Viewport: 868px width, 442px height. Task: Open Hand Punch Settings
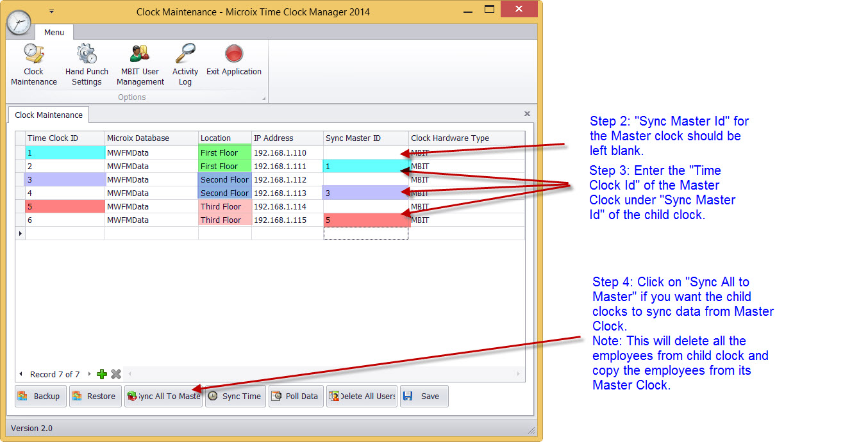[x=87, y=65]
